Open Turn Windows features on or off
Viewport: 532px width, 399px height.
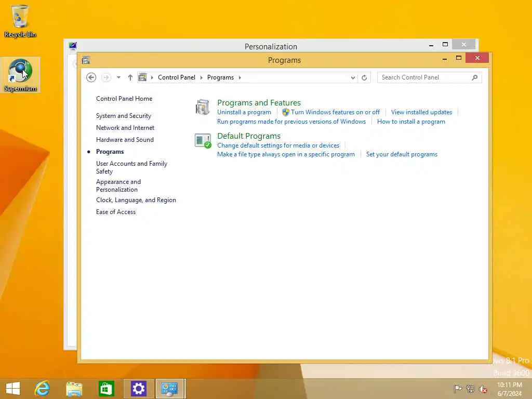pos(335,112)
